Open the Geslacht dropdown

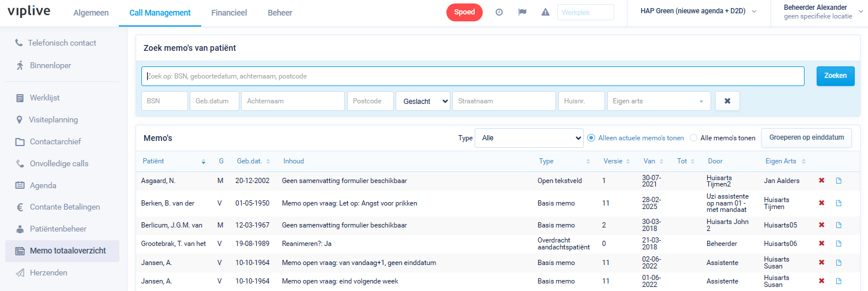coord(423,101)
